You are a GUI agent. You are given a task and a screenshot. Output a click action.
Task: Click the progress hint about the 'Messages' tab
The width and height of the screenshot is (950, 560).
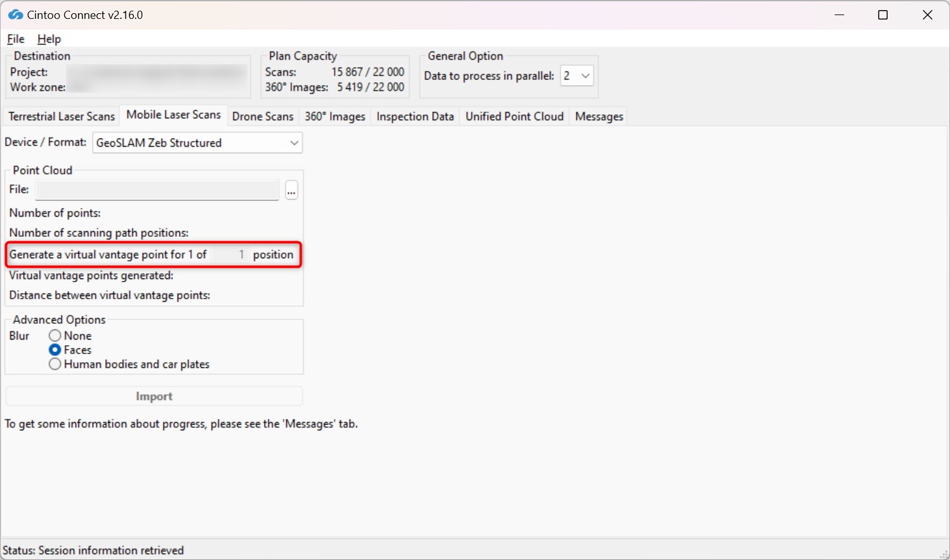tap(181, 424)
